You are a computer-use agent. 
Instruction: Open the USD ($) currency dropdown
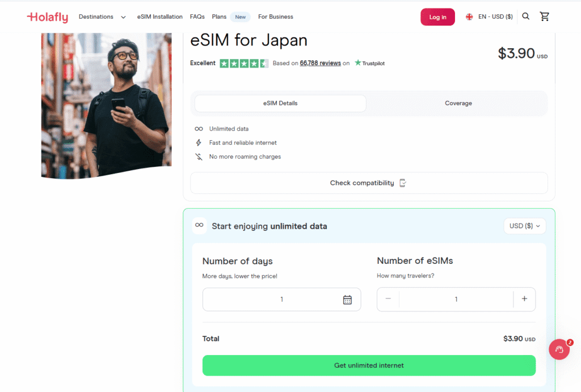point(524,226)
